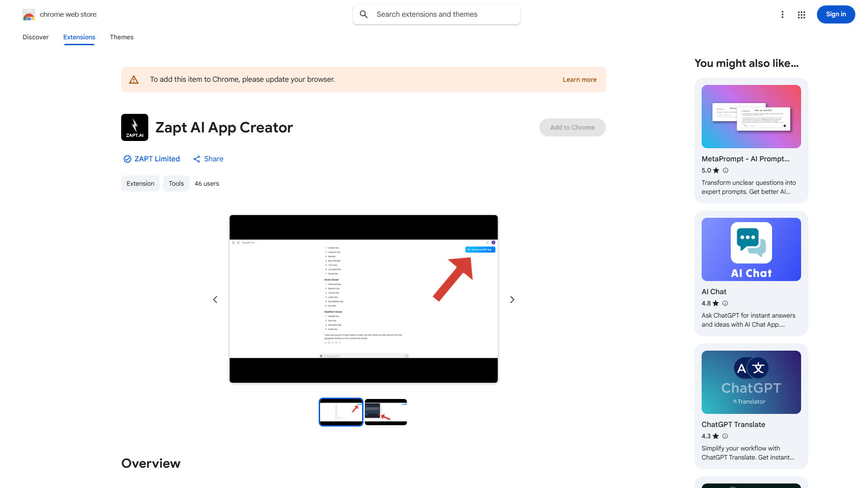This screenshot has width=868, height=488.
Task: Select the second screenshot thumbnail
Action: tap(386, 412)
